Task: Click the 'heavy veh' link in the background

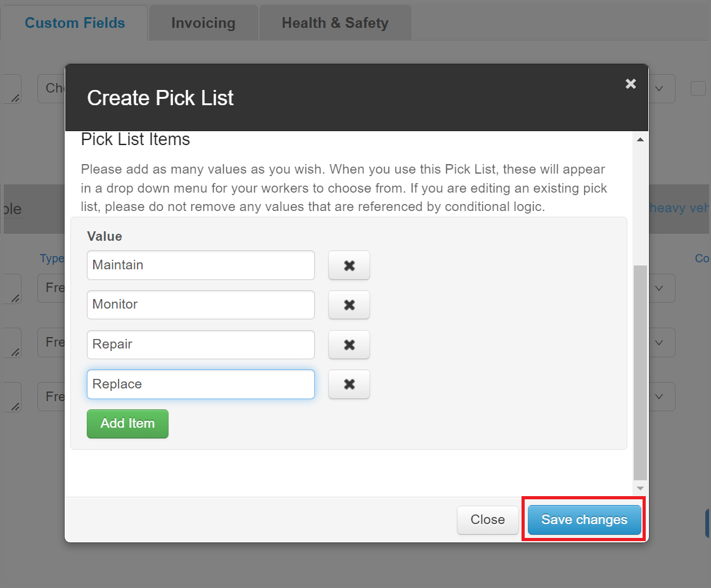Action: [x=679, y=207]
